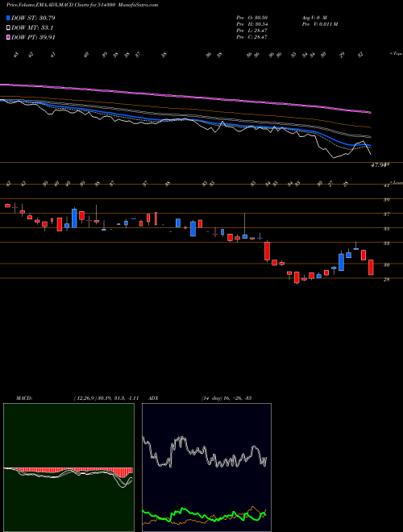Click the magenta DOW PT legend swatch
Viewport: 403px width, 532px height.
[x=8, y=38]
